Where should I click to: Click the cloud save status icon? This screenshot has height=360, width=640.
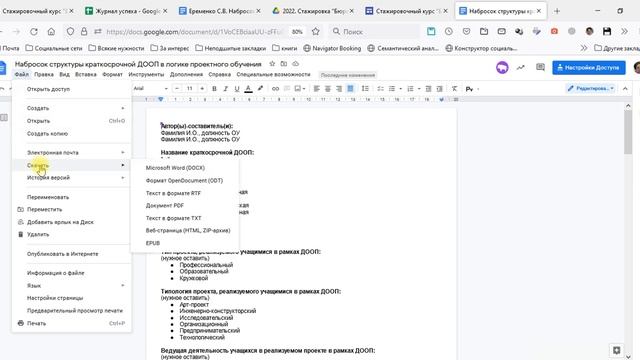coord(296,64)
